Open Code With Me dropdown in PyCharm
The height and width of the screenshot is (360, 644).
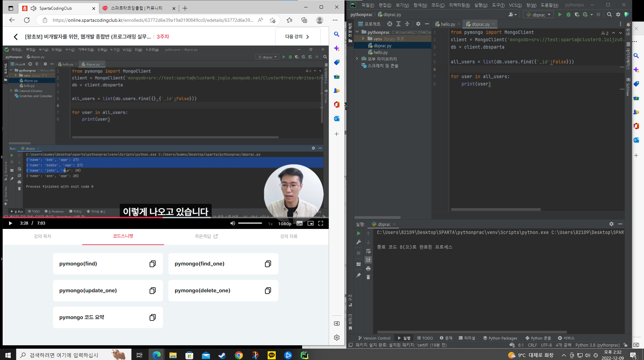pos(512,14)
